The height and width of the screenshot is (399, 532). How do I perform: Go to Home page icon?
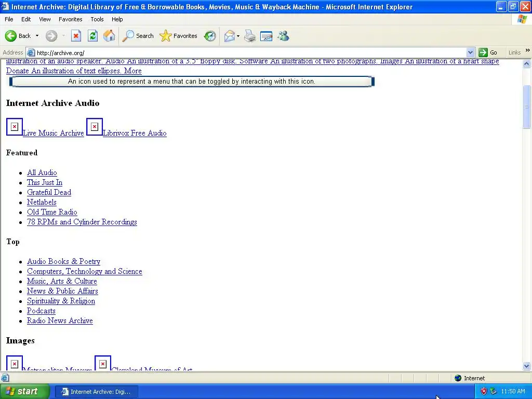pyautogui.click(x=109, y=36)
